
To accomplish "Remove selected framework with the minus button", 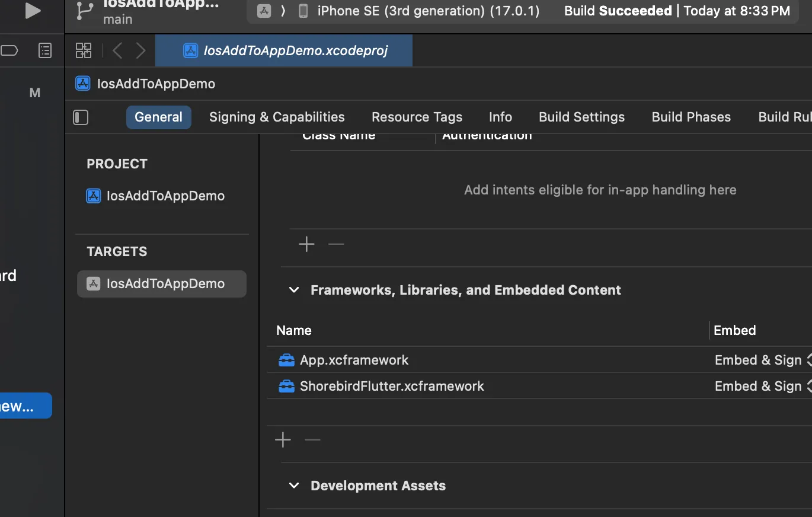I will (312, 439).
